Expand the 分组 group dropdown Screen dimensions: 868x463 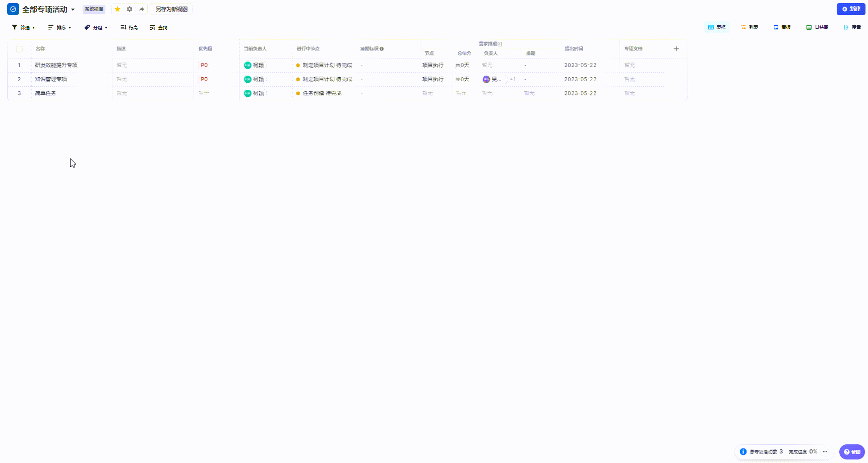coord(96,28)
